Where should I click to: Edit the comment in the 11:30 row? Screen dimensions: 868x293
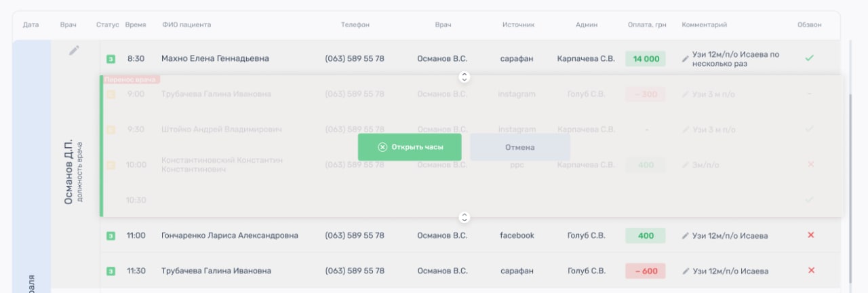(685, 271)
